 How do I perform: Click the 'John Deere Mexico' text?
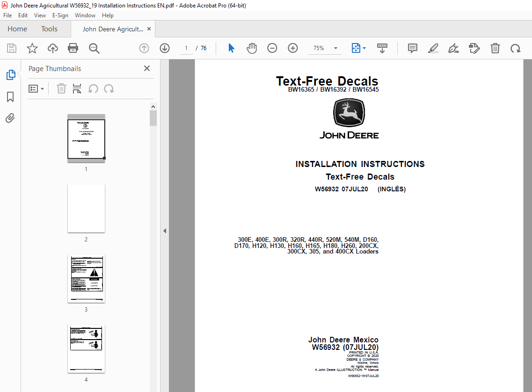343,340
